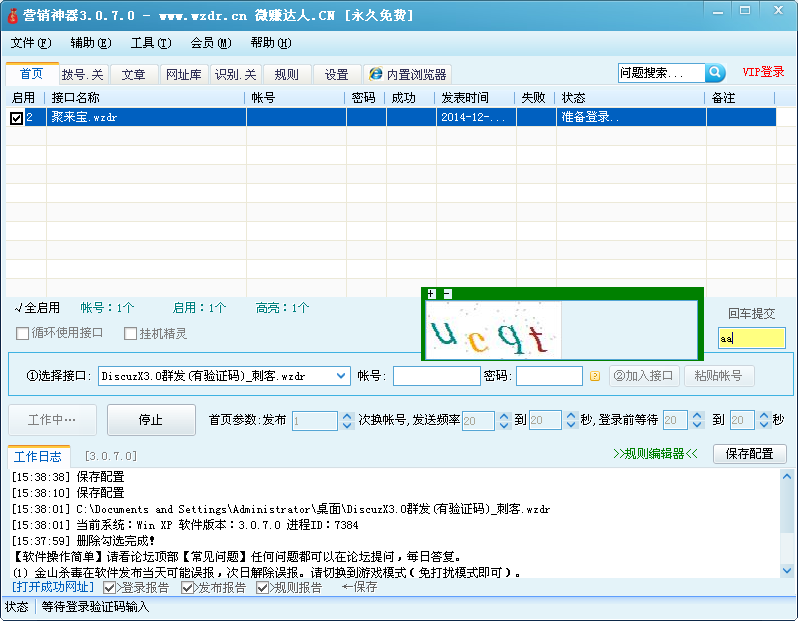Sort by 发表时间 column header
Image resolution: width=798 pixels, height=621 pixels.
[x=476, y=98]
